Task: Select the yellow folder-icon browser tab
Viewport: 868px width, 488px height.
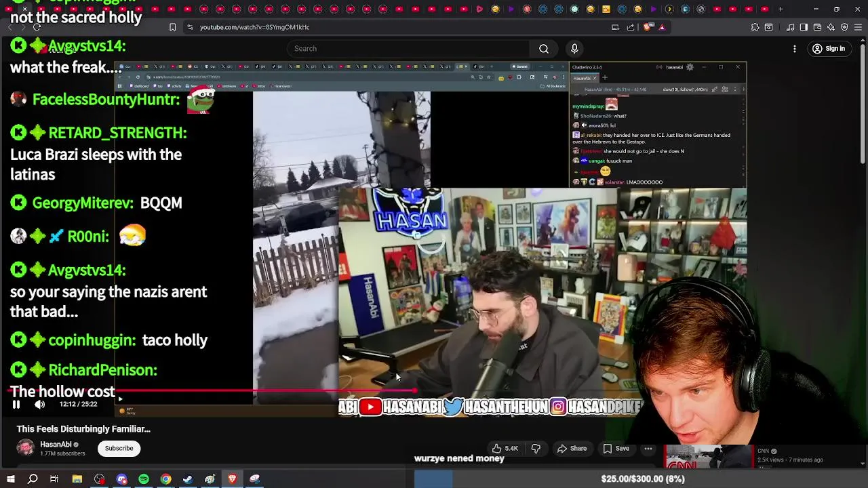Action: point(606,9)
